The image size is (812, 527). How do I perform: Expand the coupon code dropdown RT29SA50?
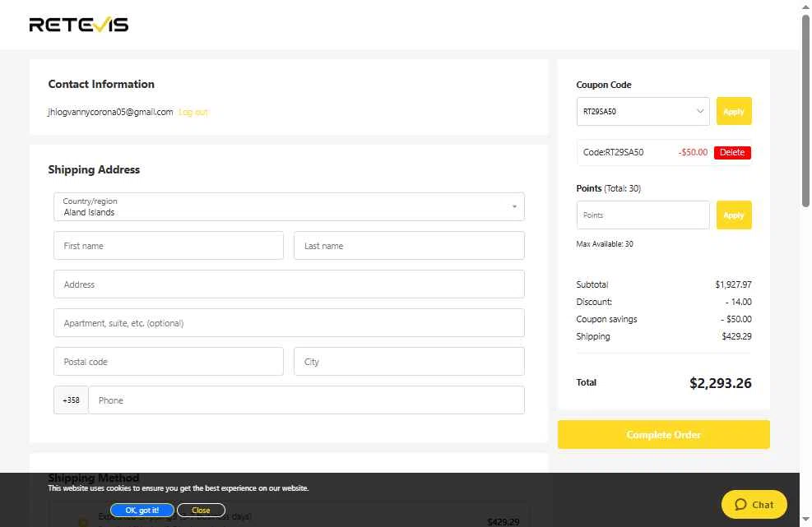(643, 111)
